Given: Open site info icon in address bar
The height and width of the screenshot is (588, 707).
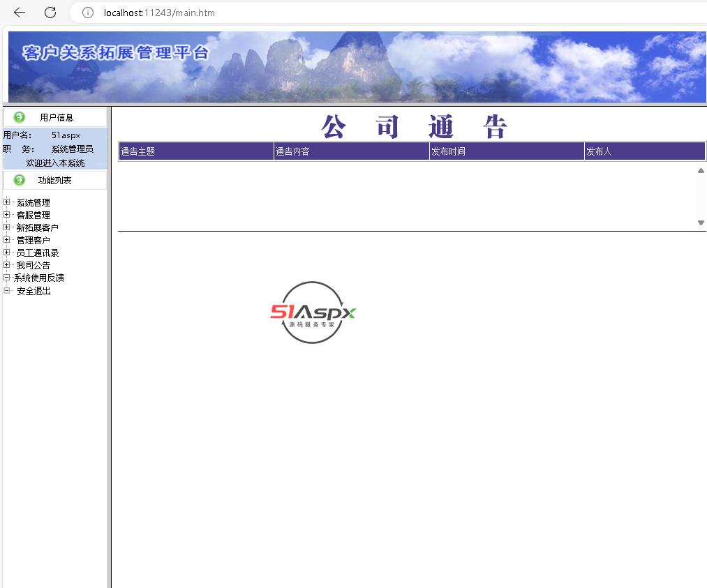Looking at the screenshot, I should click(88, 13).
